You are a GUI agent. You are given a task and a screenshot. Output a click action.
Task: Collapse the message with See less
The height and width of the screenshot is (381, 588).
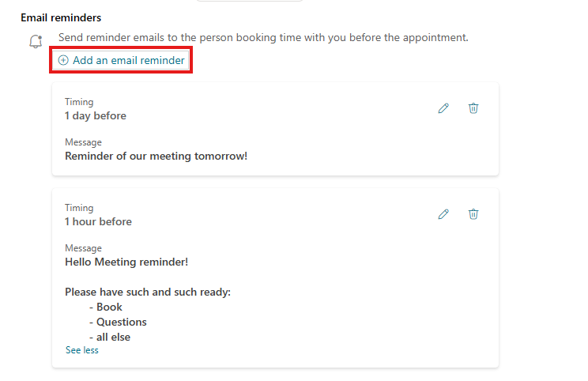81,350
